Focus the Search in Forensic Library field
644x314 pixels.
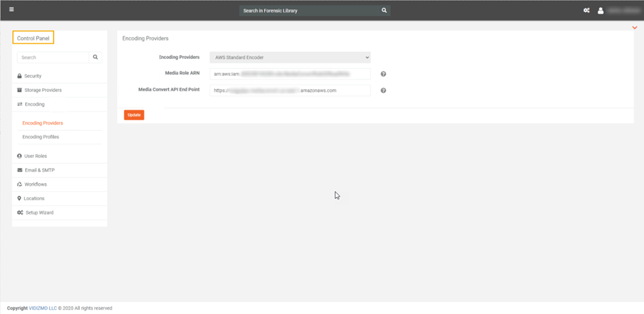pos(309,11)
